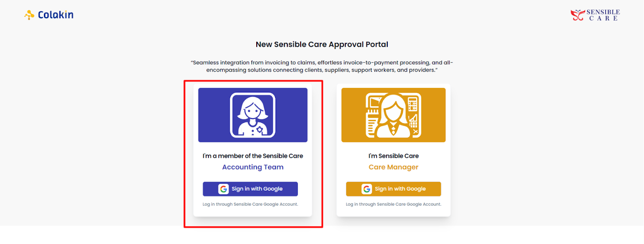Screen dimensions: 644x244
Task: Sign in with Google as Care Manager
Action: pyautogui.click(x=400, y=189)
